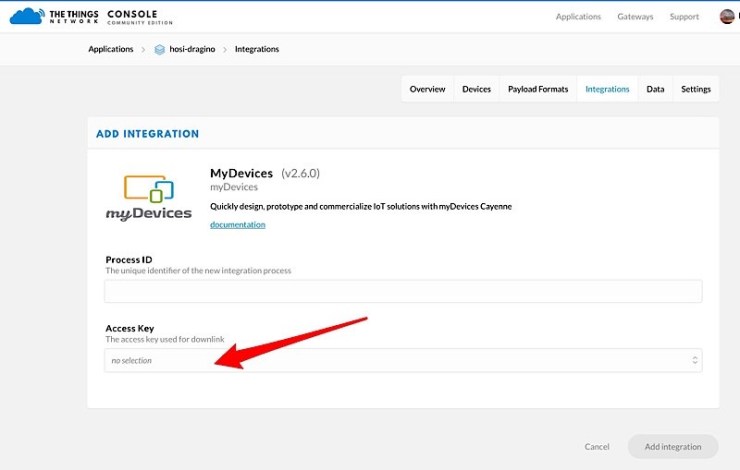Click the Integrations breadcrumb

tap(257, 49)
